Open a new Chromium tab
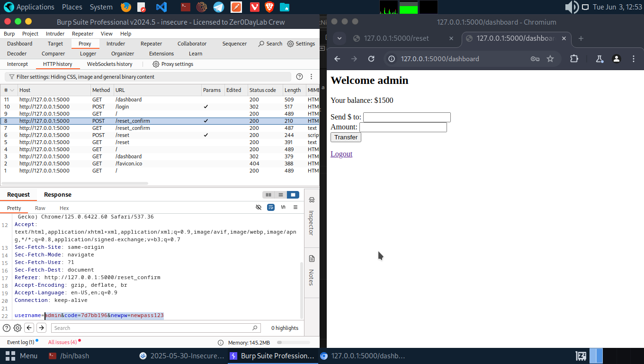Screen dimensions: 644x364 (x=581, y=39)
